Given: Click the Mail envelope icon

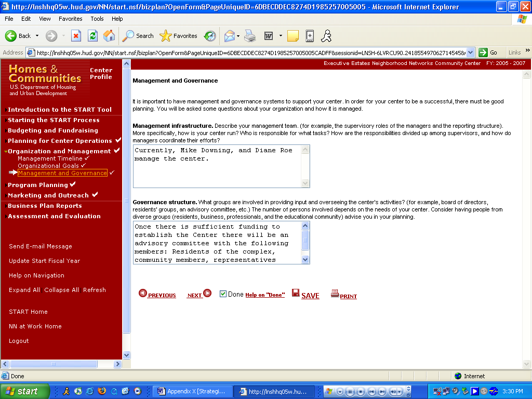Looking at the screenshot, I should 230,36.
